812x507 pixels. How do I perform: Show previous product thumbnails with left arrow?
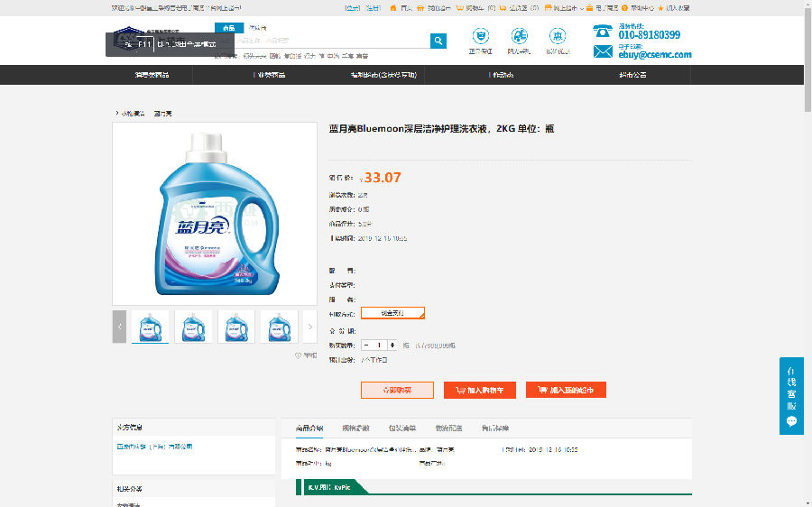119,327
